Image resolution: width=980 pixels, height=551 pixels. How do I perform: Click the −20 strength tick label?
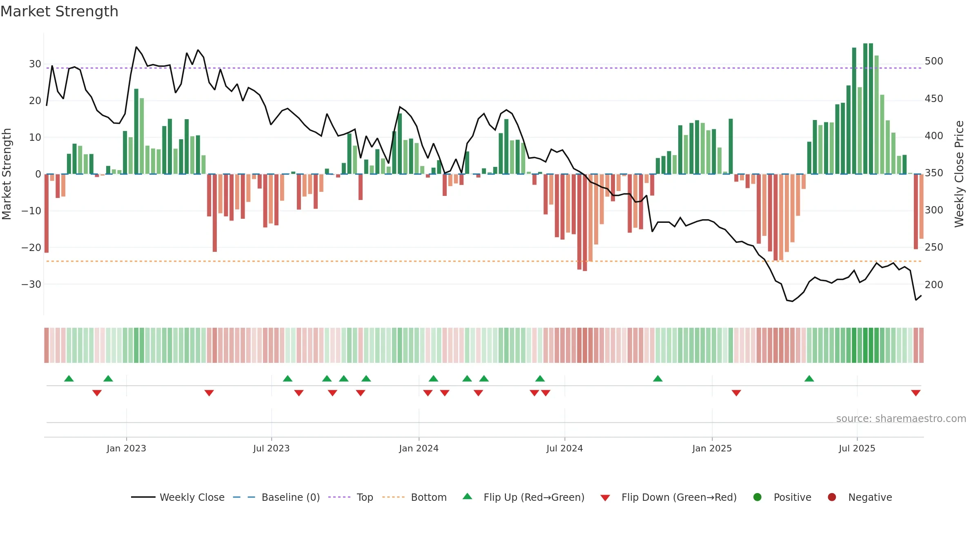[x=31, y=248]
